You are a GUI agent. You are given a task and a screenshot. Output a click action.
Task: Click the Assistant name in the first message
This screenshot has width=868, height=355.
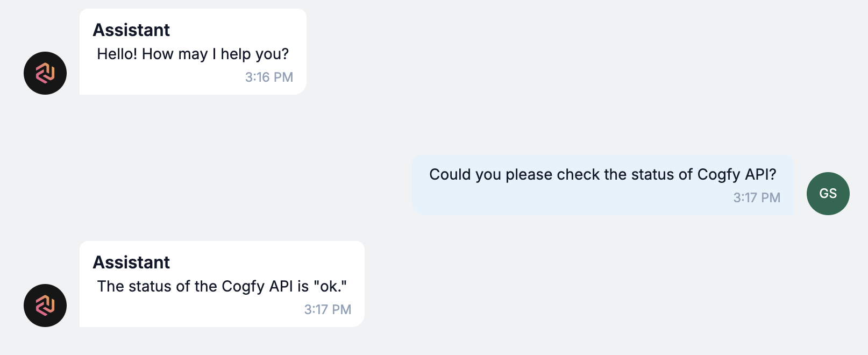[x=131, y=30]
